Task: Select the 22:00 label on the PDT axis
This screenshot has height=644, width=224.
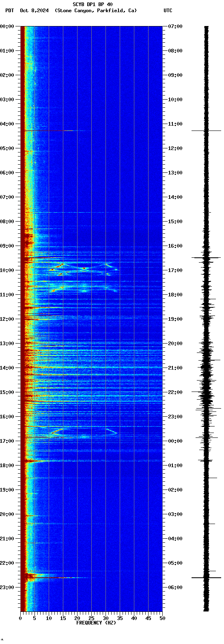Action: [7, 563]
